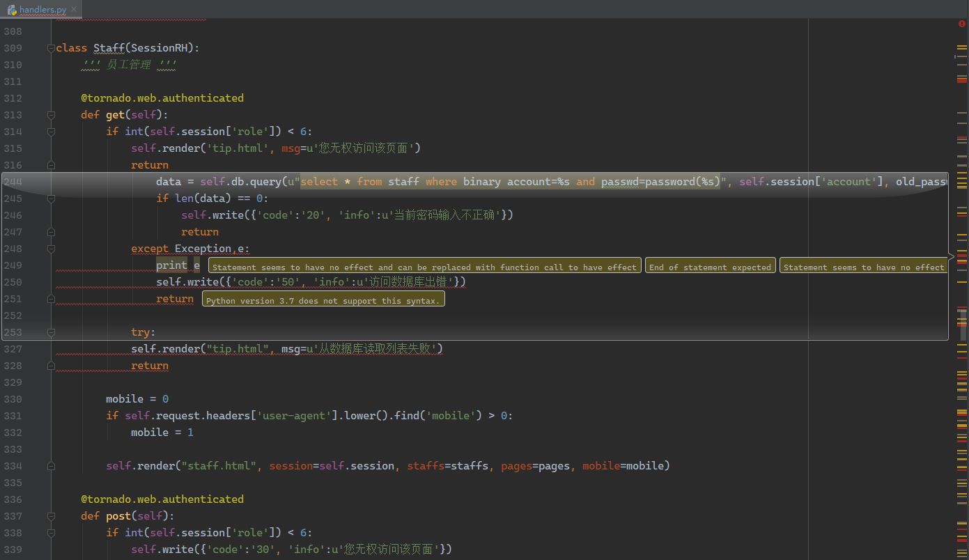The height and width of the screenshot is (560, 969).
Task: Click the 'staffs=staffs' argument
Action: [x=448, y=466]
